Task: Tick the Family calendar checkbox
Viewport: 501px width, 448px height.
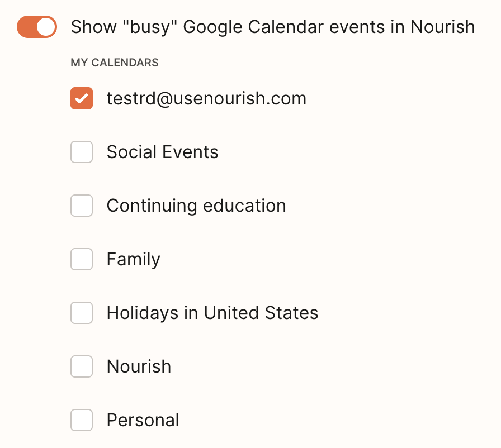Action: click(x=82, y=259)
